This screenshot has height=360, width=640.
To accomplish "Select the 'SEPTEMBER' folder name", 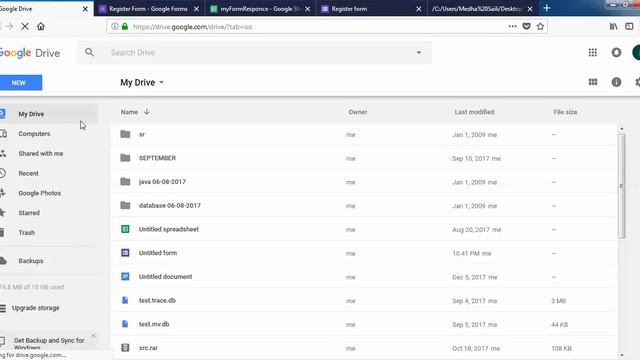I will pos(157,158).
